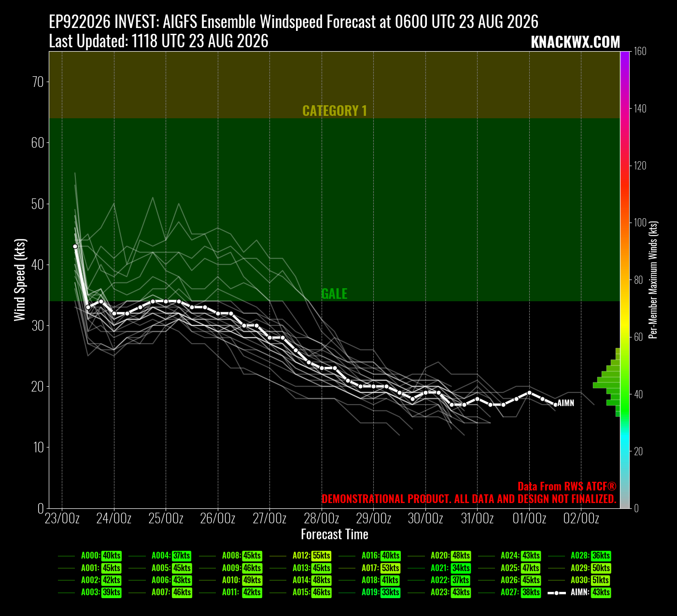Select the 25/00z forecast time tick
Viewport: 677px width, 616px height.
point(166,518)
